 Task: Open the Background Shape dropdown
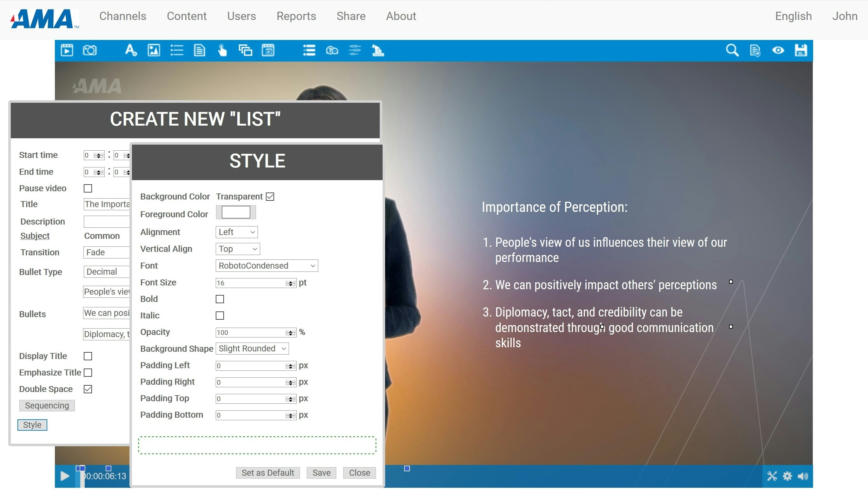click(252, 349)
